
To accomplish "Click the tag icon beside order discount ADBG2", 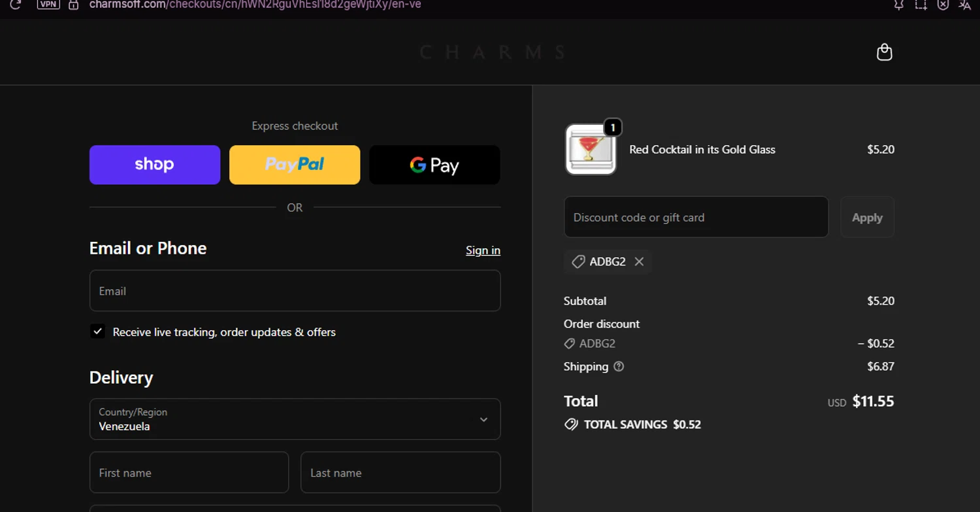I will click(x=570, y=343).
